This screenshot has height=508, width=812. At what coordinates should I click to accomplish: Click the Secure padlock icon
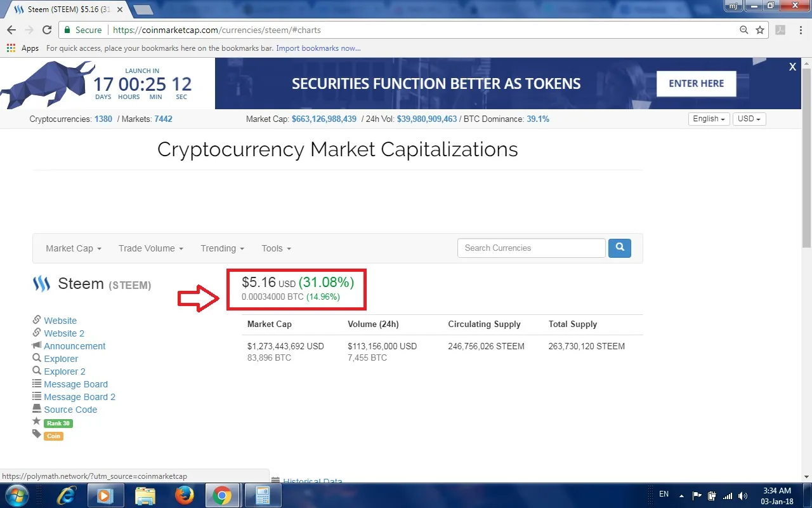click(x=67, y=30)
